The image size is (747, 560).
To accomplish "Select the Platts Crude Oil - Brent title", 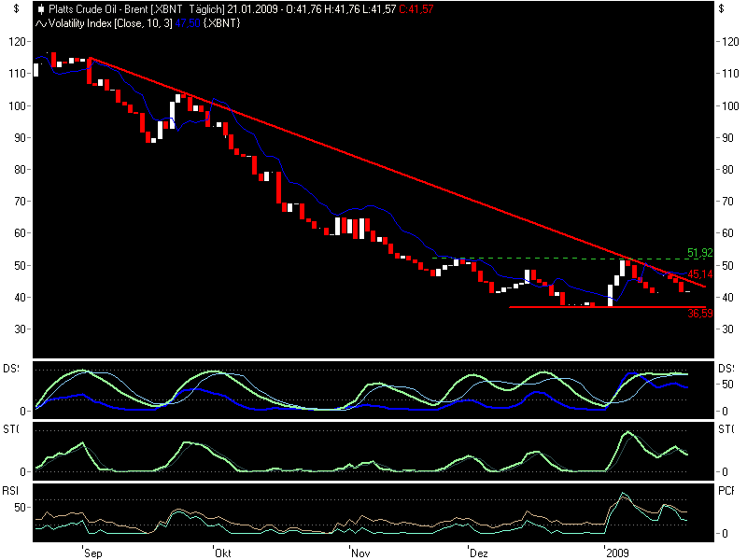I will pyautogui.click(x=98, y=9).
